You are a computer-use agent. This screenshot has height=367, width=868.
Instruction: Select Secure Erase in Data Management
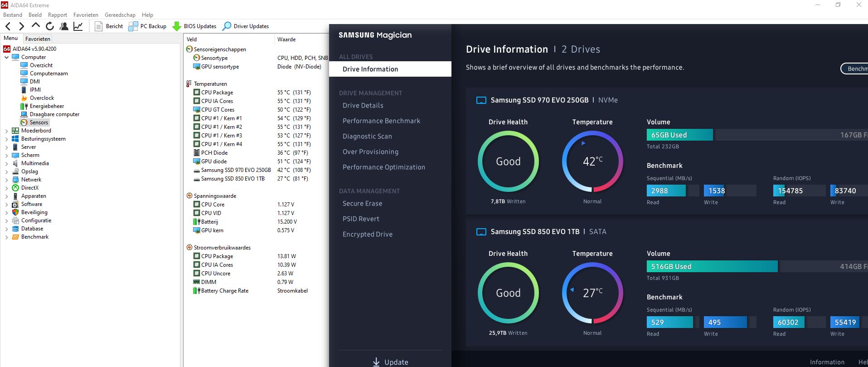click(362, 204)
